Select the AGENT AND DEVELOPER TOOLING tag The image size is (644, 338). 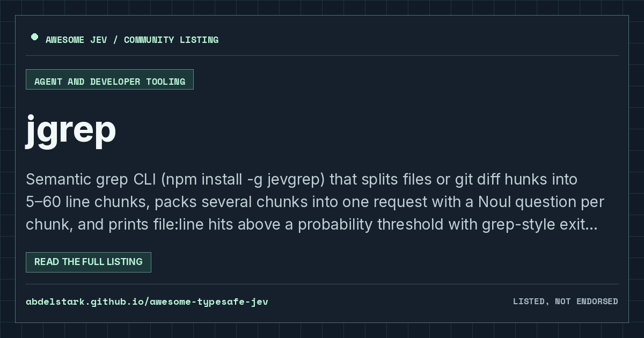click(109, 79)
